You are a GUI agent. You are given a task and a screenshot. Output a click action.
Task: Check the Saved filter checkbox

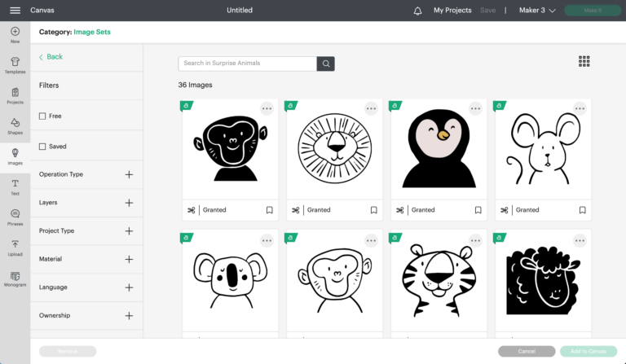coord(43,147)
